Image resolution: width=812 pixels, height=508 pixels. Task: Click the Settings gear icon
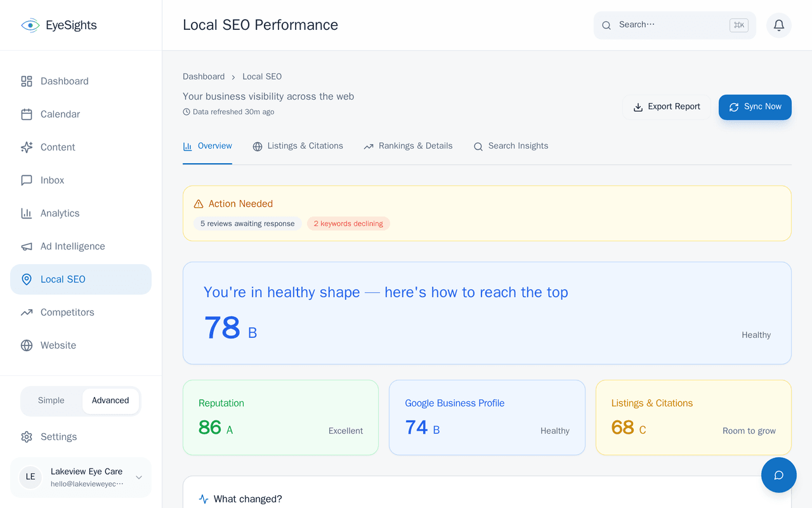tap(27, 437)
